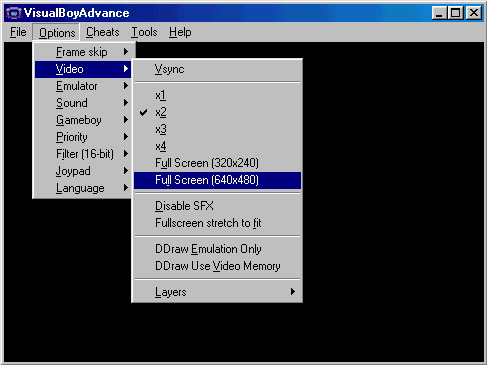Select x4 video size
487x365 pixels.
tap(217, 146)
